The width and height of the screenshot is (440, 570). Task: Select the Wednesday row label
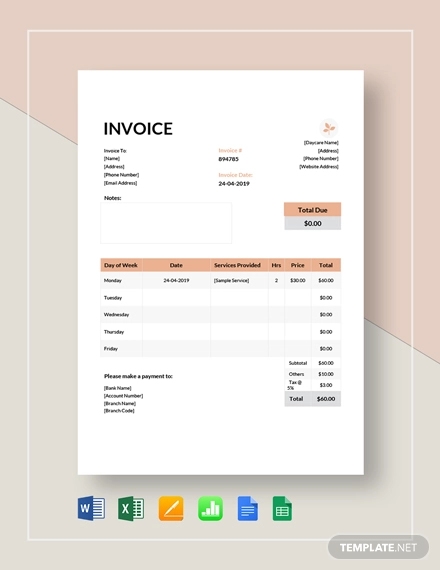tap(116, 315)
